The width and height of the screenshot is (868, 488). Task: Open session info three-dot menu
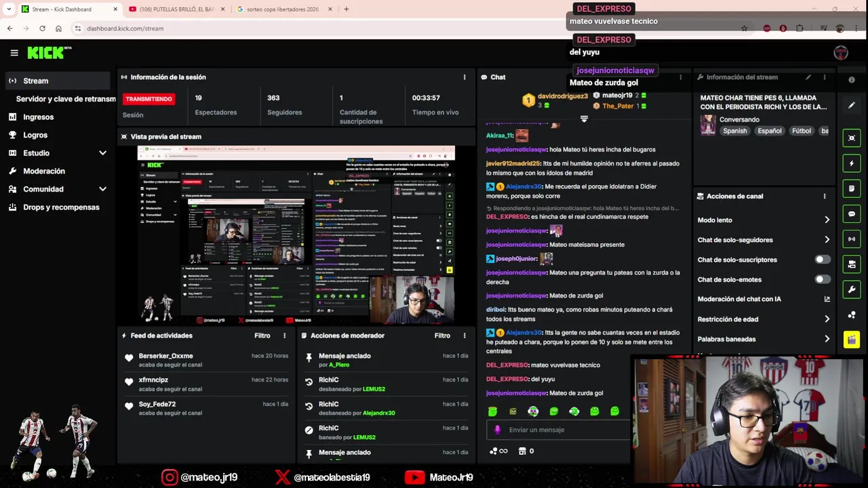tap(465, 77)
